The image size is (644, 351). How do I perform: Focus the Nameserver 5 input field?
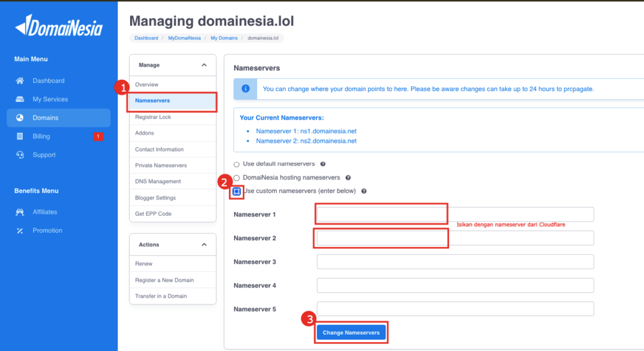tap(455, 309)
